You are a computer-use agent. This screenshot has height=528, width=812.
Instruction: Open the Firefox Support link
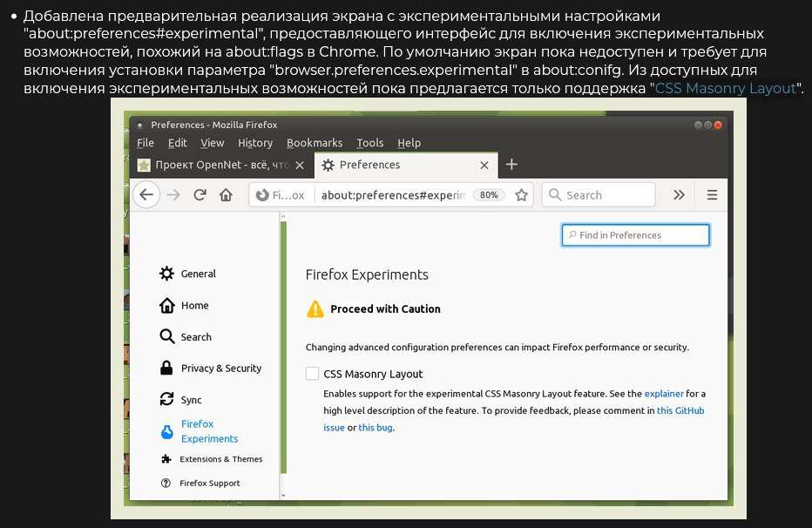click(210, 483)
